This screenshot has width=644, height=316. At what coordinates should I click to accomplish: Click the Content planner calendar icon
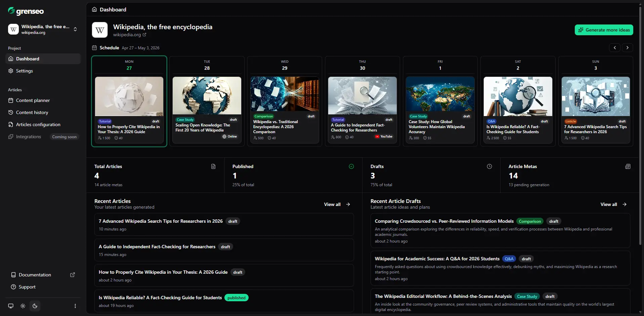(x=11, y=100)
